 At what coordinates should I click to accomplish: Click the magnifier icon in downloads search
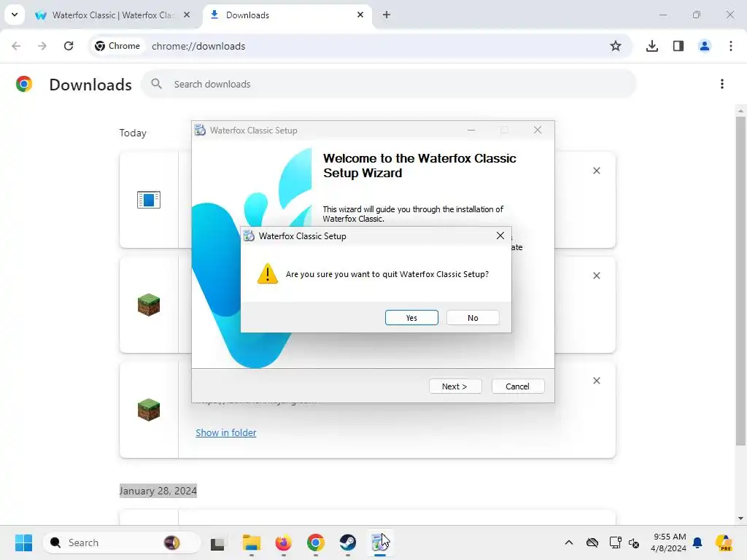pos(156,84)
